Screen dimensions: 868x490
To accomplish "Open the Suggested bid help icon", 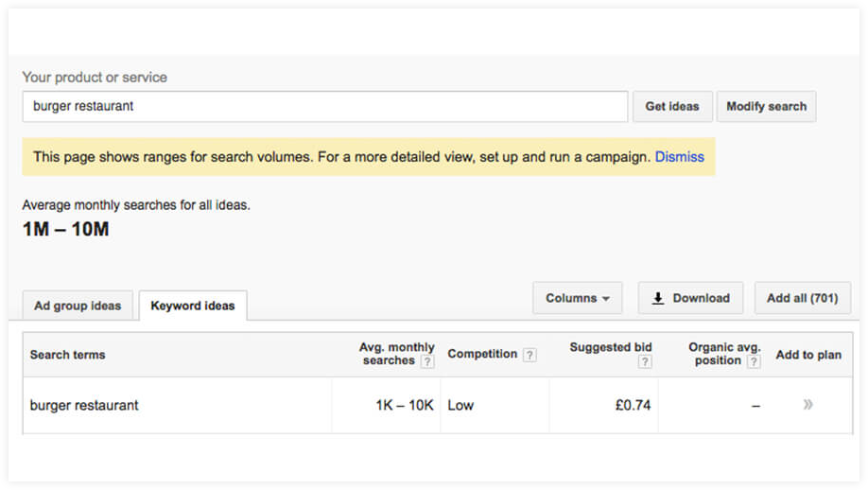I will click(x=644, y=362).
